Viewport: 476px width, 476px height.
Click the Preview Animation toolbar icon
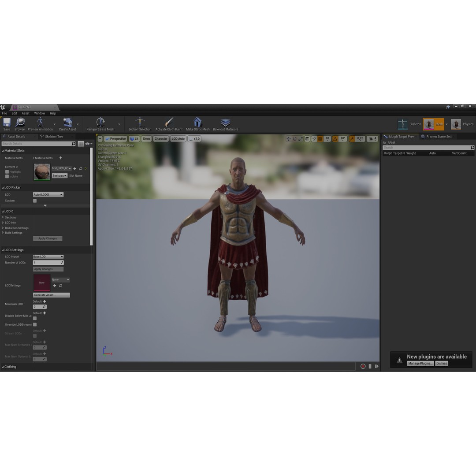pyautogui.click(x=40, y=123)
